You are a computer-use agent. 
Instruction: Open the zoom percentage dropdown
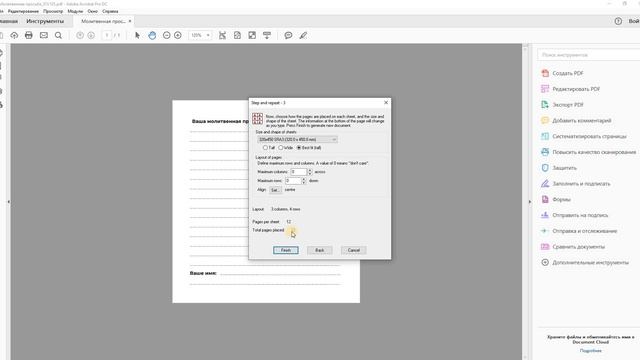208,36
